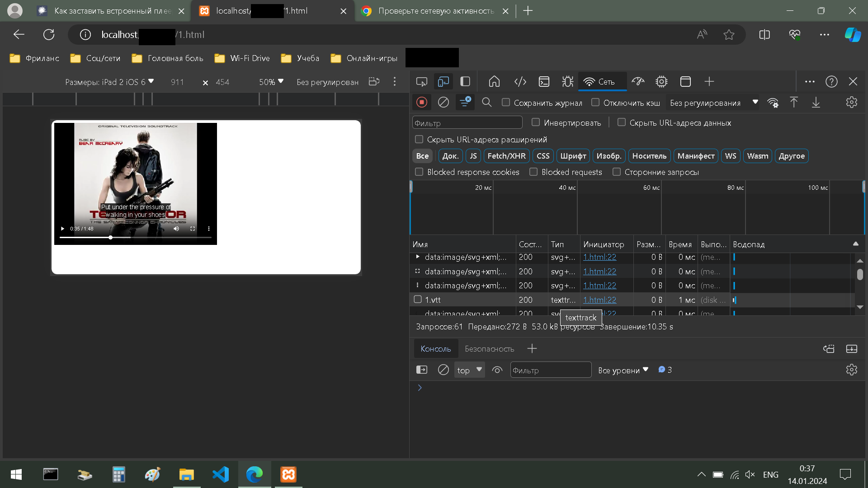Click the 3 console issues badge
The image size is (868, 488).
665,370
